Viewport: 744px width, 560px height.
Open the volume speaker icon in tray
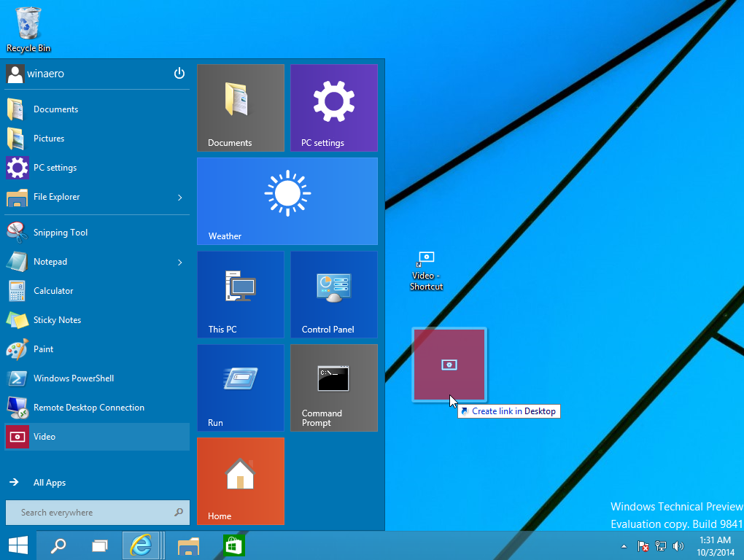(678, 546)
